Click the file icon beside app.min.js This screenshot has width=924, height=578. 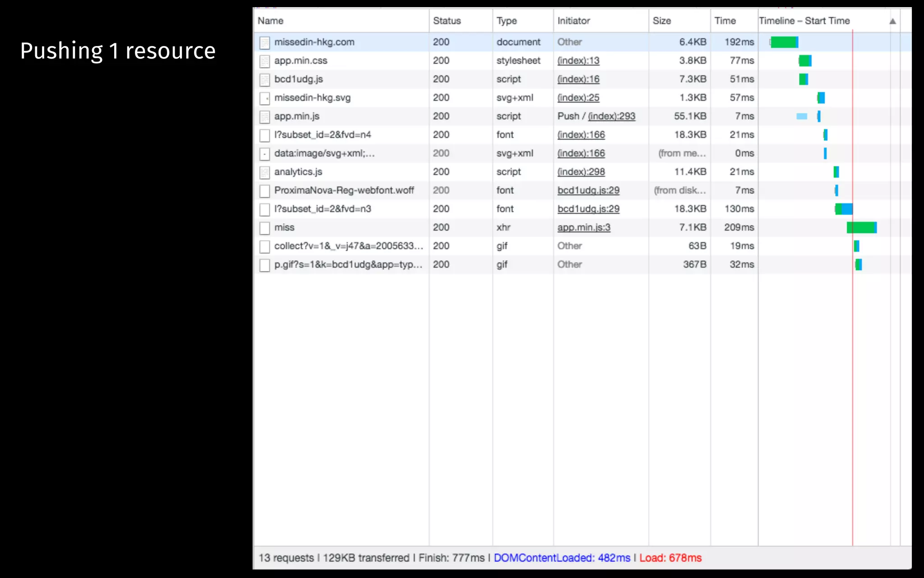click(x=264, y=117)
